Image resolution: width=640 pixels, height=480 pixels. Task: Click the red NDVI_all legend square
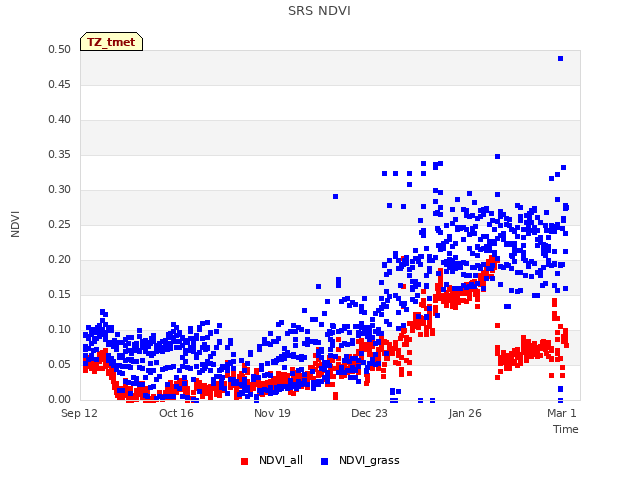(244, 461)
